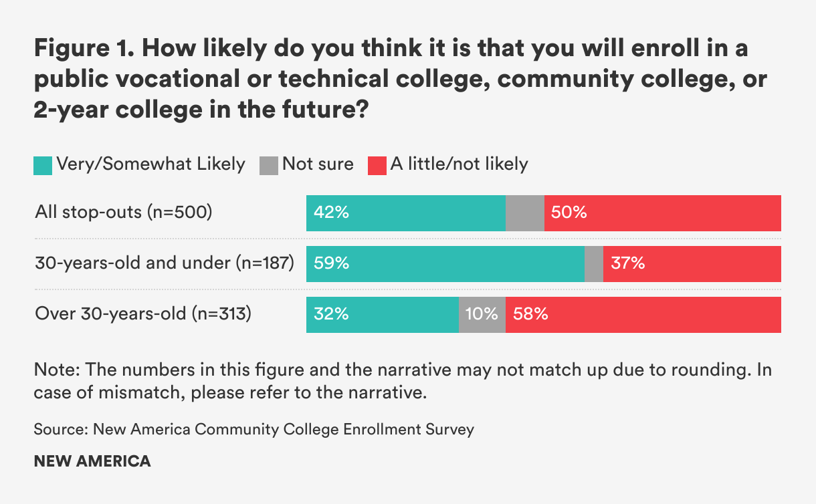Click the 59% teal bar segment

point(445,263)
